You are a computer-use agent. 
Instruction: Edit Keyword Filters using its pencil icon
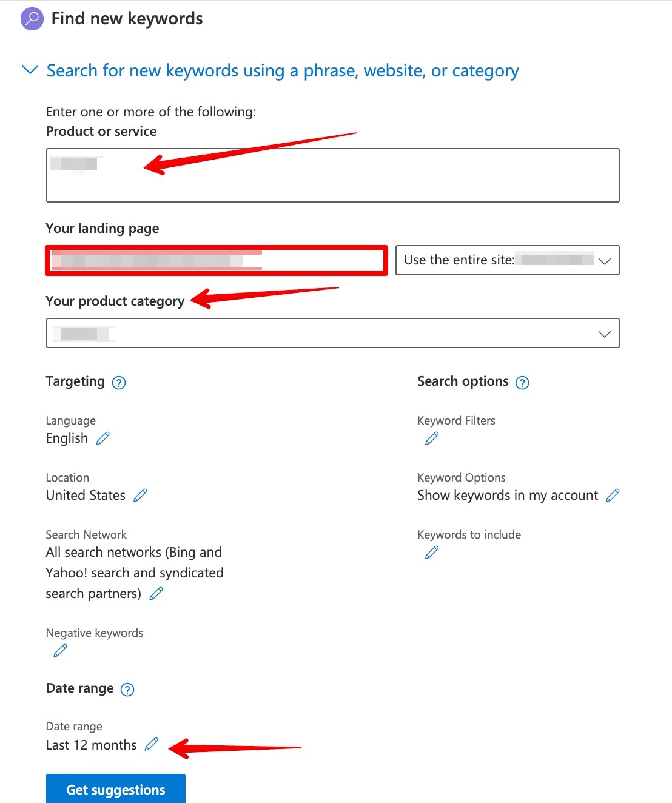(x=432, y=438)
